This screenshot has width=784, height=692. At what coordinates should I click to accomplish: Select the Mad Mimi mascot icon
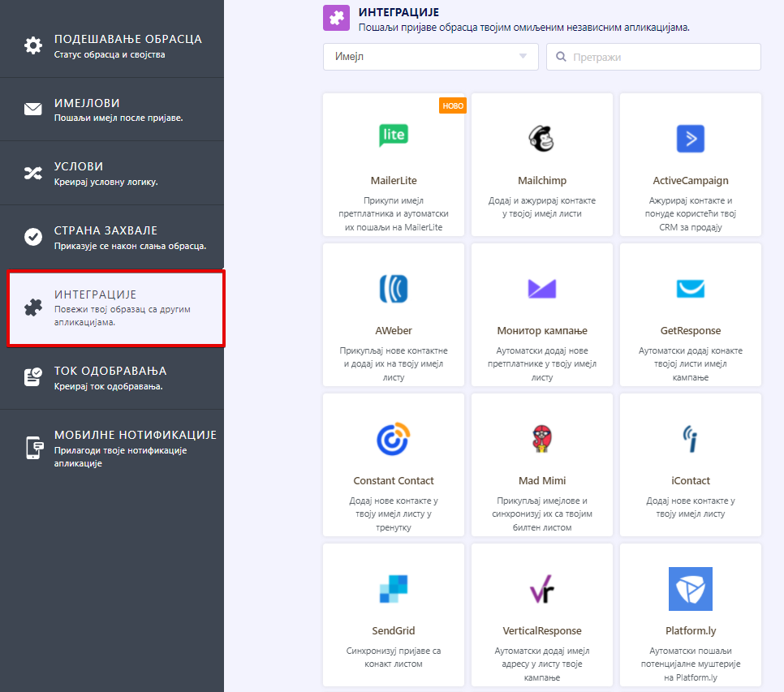[541, 439]
